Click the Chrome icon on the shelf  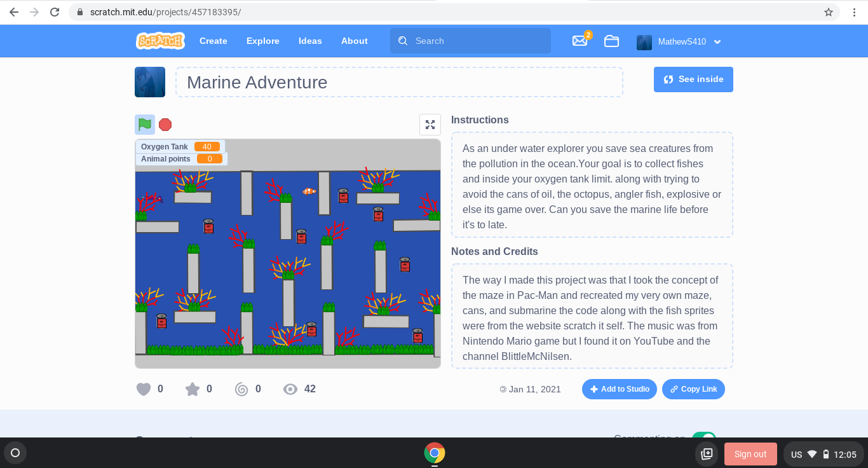pyautogui.click(x=435, y=453)
